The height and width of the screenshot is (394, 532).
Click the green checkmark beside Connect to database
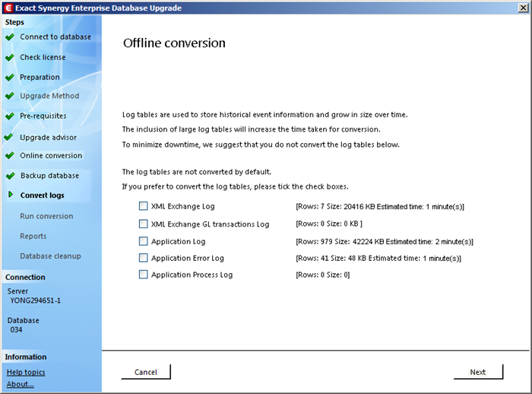pos(10,37)
